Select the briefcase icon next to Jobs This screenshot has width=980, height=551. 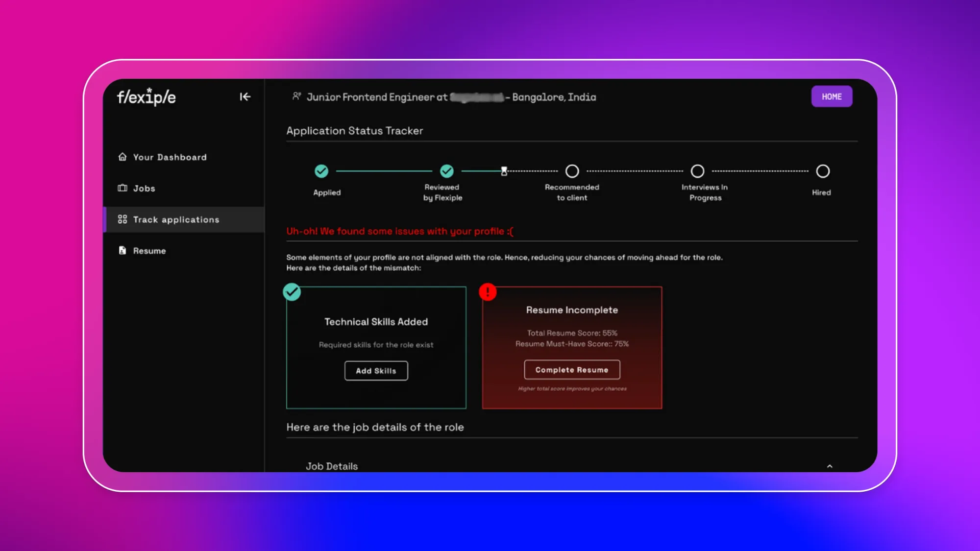[x=122, y=188]
